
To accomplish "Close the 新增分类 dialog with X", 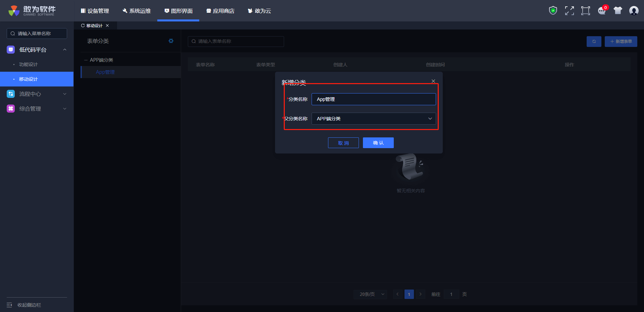I will 433,81.
